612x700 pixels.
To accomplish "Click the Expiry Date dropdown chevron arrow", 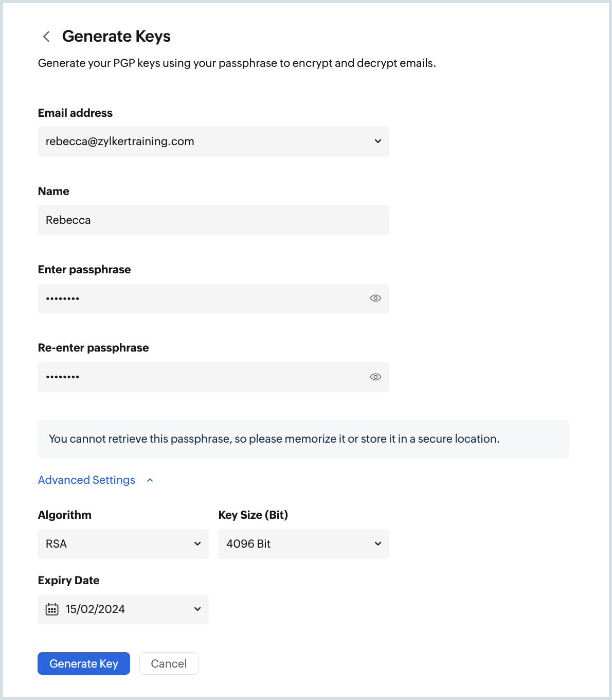I will tap(197, 609).
